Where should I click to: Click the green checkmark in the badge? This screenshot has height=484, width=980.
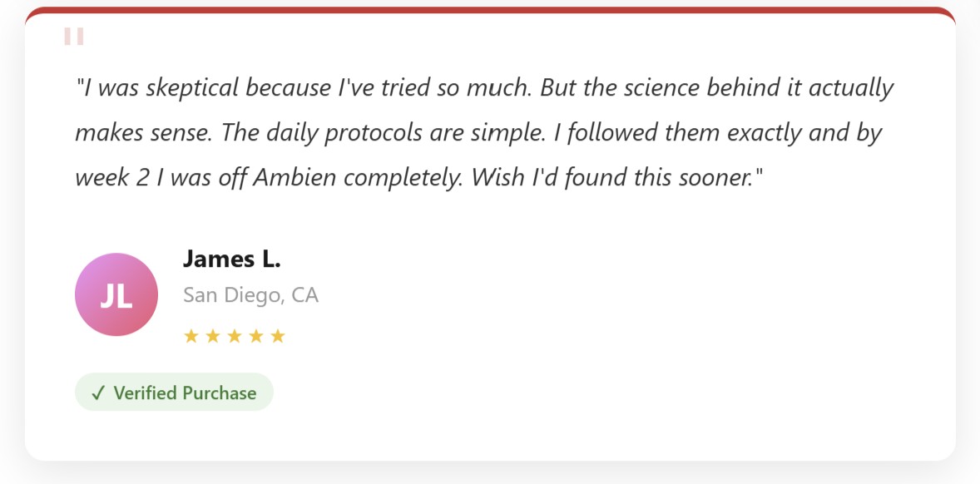[x=99, y=393]
